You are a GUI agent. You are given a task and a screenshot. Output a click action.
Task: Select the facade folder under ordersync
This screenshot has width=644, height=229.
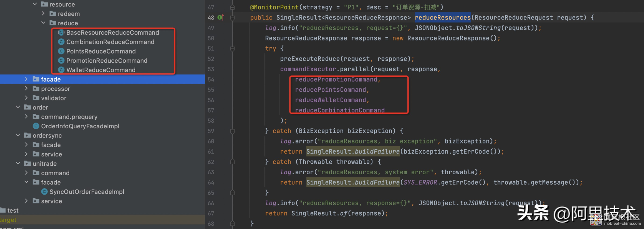pyautogui.click(x=51, y=145)
